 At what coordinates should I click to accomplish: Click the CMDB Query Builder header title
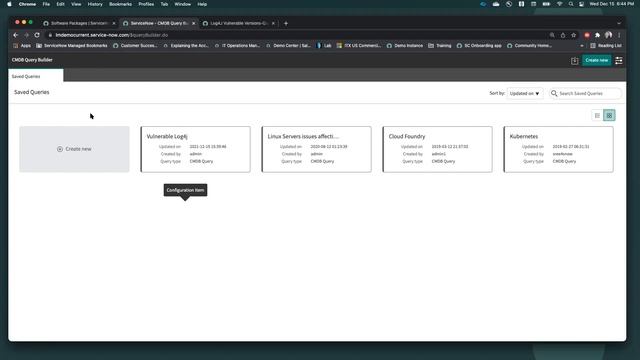pyautogui.click(x=32, y=60)
